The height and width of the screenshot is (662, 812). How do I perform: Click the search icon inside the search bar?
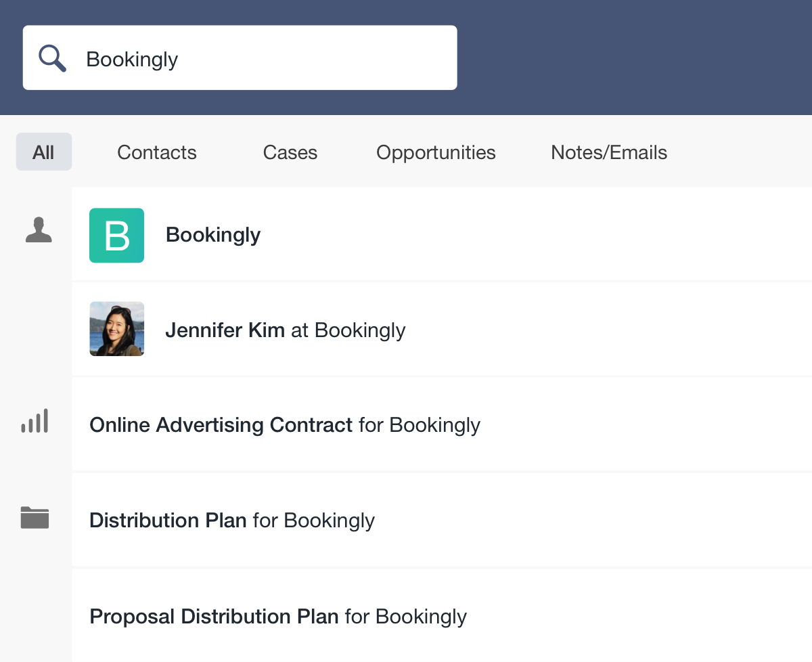[52, 58]
